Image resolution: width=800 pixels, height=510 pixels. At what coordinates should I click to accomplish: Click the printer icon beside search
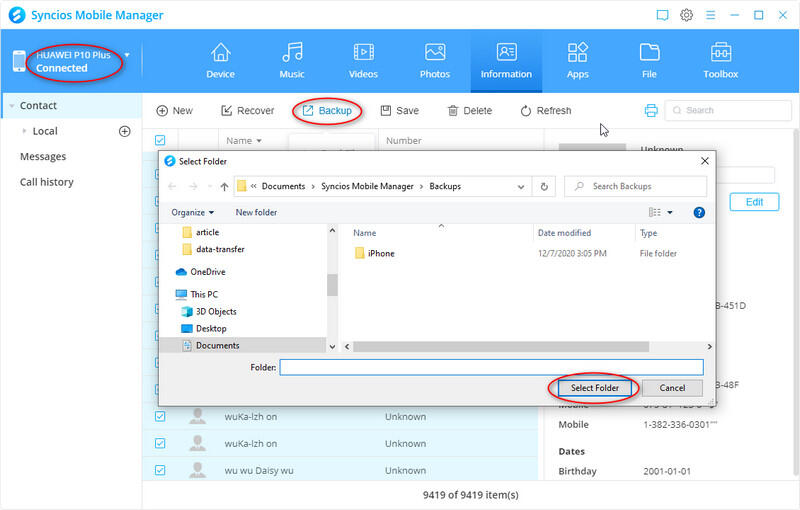coord(651,110)
